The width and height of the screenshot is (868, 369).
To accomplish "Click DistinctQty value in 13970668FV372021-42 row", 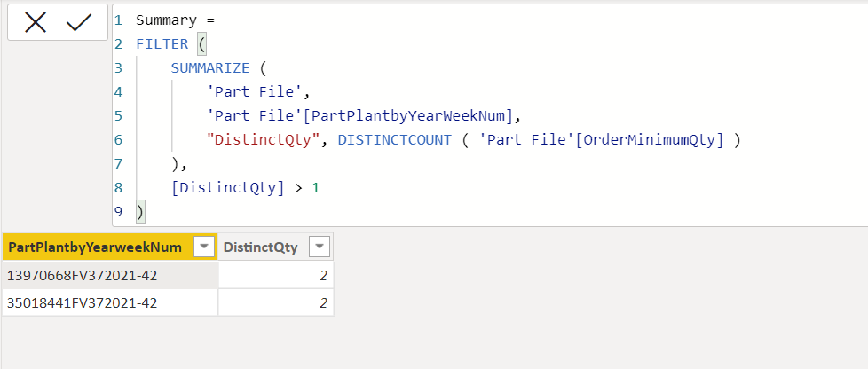I will coord(276,275).
